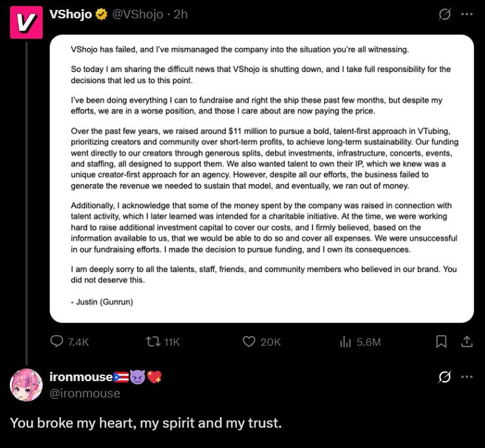This screenshot has height=448, width=485.
Task: Click the Grok icon on ironmouse reply
Action: pos(444,377)
